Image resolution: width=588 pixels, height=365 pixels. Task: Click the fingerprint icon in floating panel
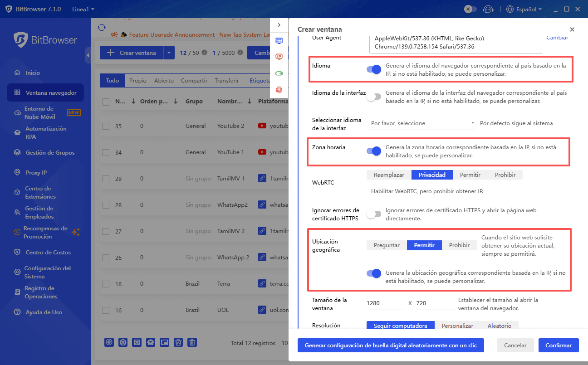[279, 89]
